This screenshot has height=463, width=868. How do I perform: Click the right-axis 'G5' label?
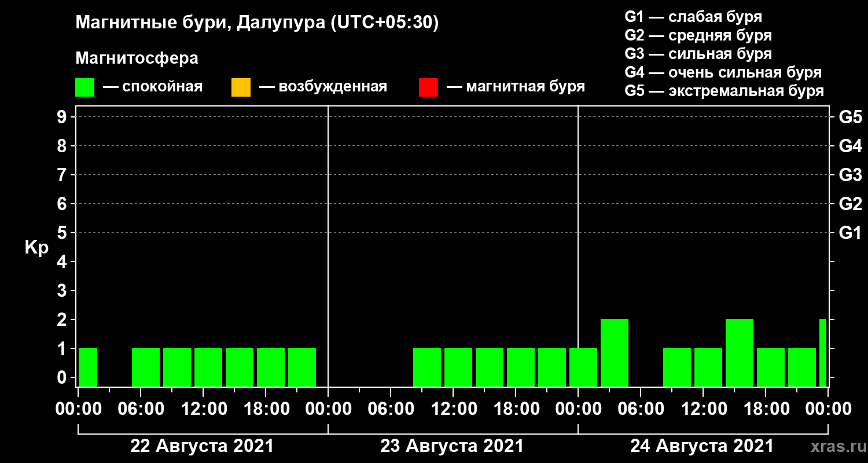pyautogui.click(x=850, y=117)
